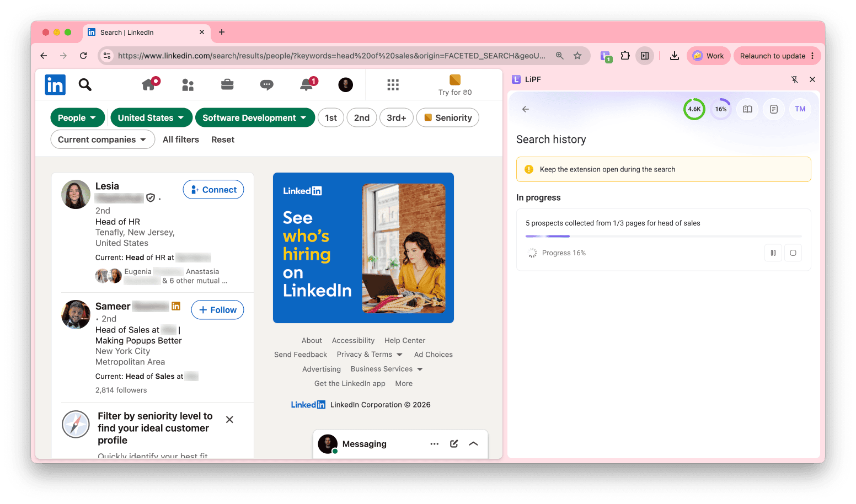Toggle the browser side panel button
This screenshot has width=856, height=504.
645,56
